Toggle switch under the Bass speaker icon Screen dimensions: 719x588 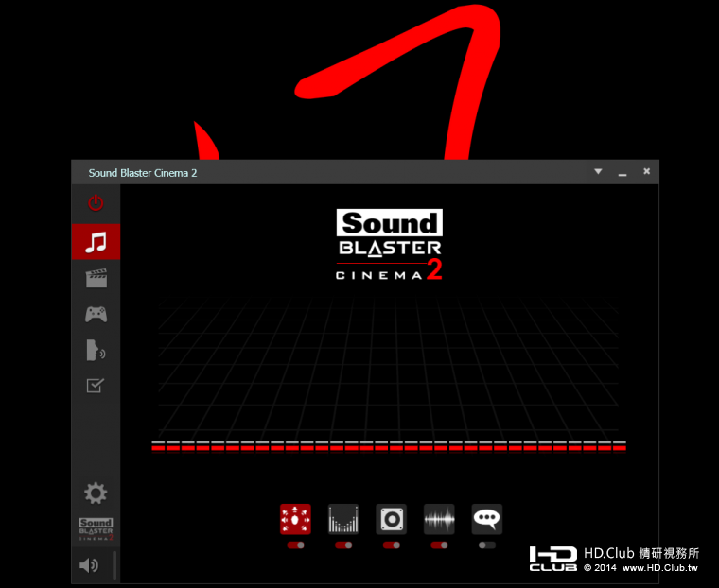(x=391, y=545)
